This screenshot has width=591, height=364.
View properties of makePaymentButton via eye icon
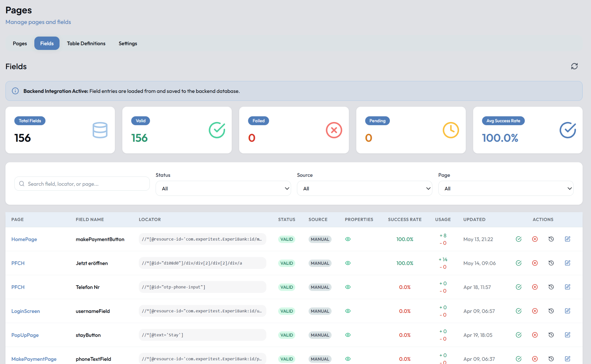pyautogui.click(x=348, y=239)
